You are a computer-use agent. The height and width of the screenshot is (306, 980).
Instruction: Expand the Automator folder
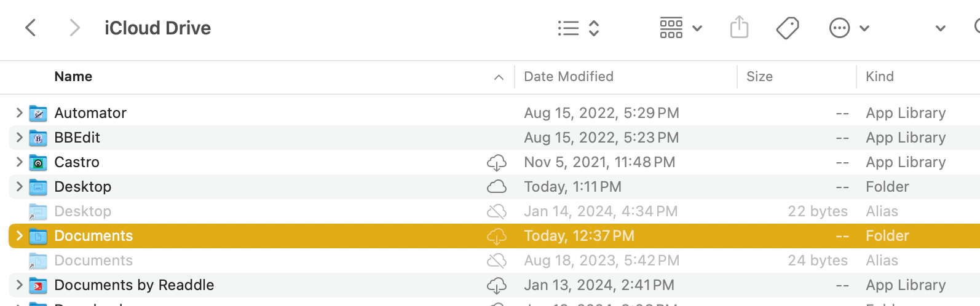(19, 112)
